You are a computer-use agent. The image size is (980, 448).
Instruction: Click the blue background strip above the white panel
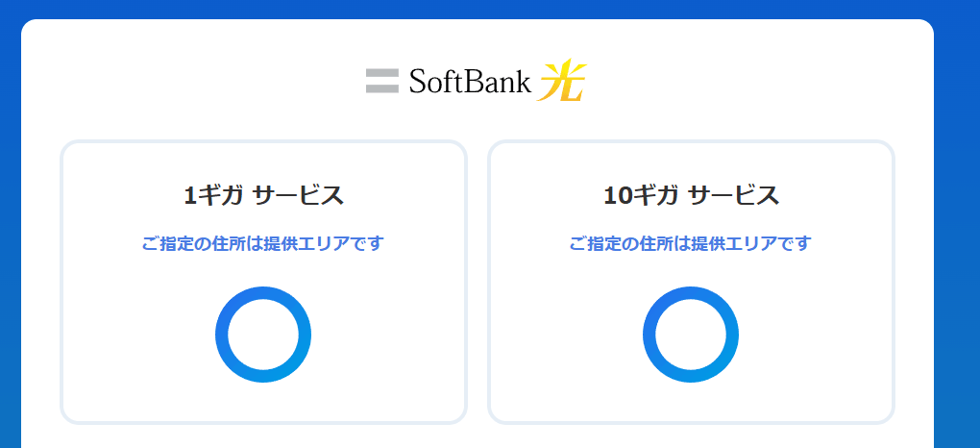[x=480, y=9]
